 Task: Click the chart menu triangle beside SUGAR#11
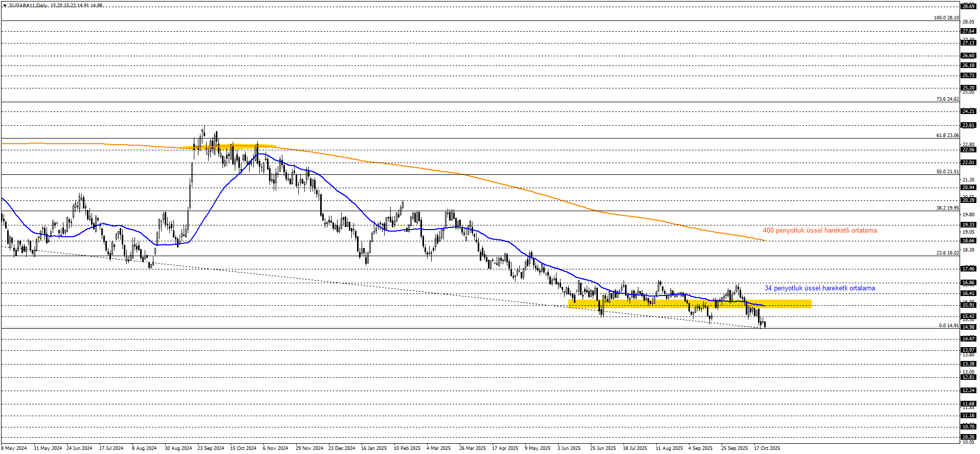pyautogui.click(x=5, y=6)
